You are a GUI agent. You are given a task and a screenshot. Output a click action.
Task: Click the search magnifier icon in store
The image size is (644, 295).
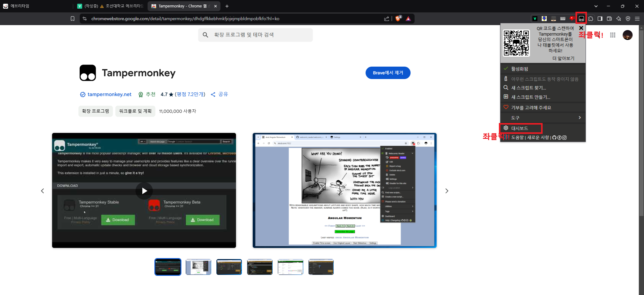click(205, 35)
